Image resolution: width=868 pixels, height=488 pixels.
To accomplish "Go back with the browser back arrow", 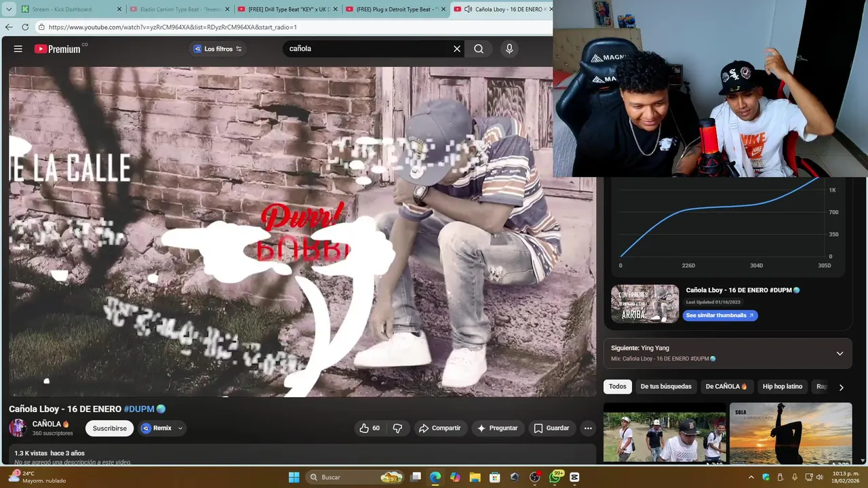I will pyautogui.click(x=9, y=27).
